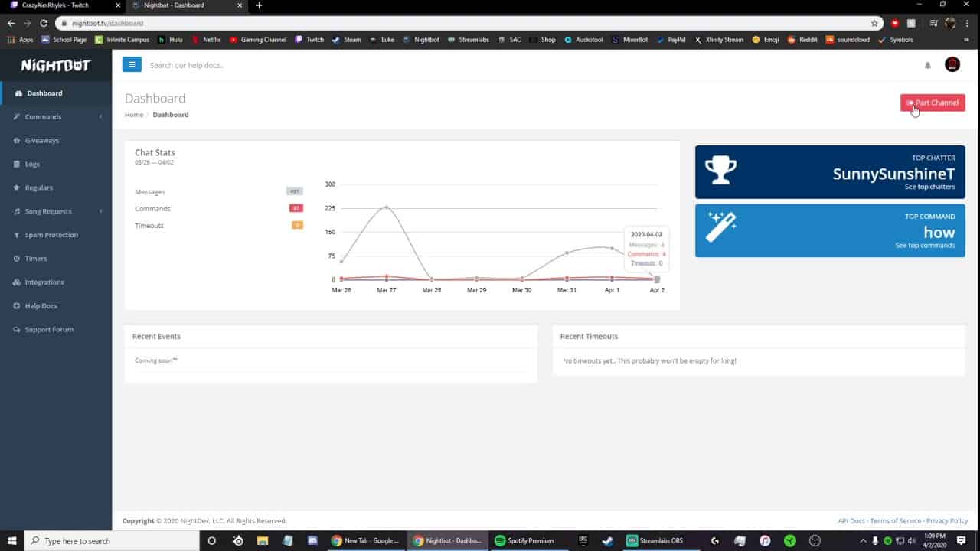Open Integrations in the sidebar
This screenshot has height=551, width=980.
[56, 282]
